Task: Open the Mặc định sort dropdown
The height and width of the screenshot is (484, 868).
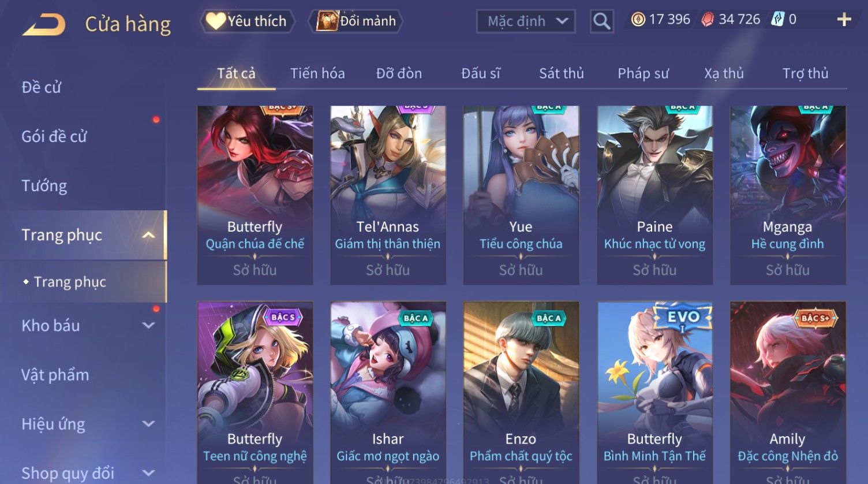Action: tap(526, 22)
